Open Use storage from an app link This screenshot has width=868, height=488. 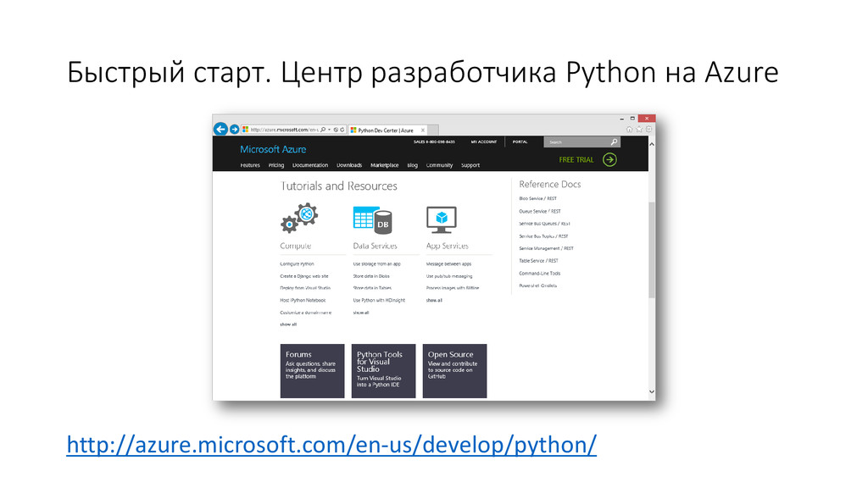377,264
